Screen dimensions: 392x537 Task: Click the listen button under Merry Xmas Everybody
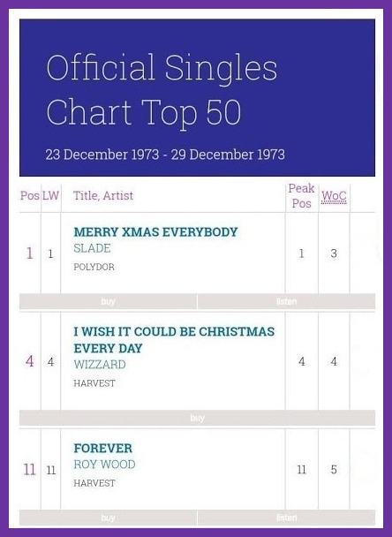pyautogui.click(x=287, y=301)
